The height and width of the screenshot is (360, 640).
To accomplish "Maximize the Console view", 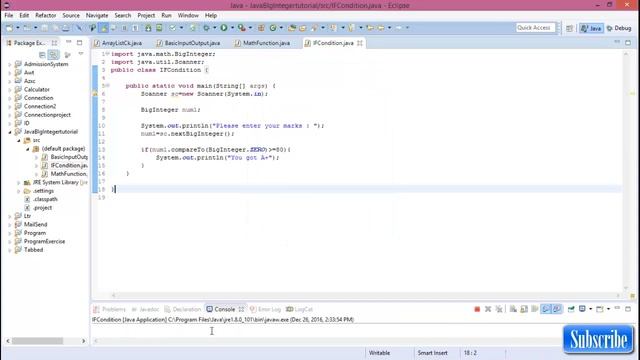I will point(628,309).
